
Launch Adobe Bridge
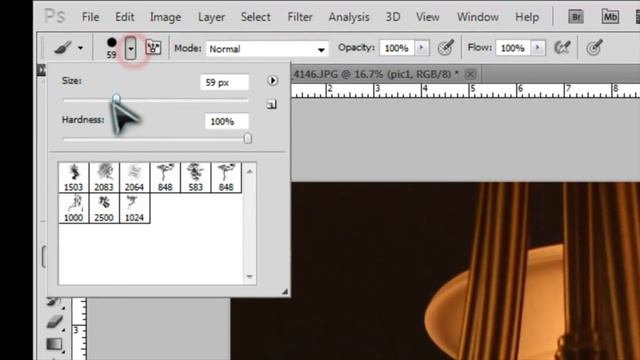576,17
